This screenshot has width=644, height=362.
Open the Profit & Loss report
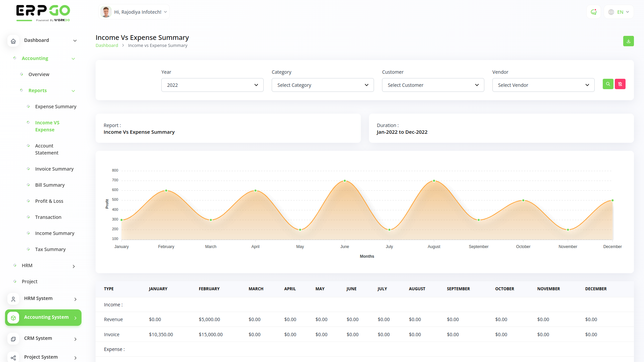tap(49, 201)
